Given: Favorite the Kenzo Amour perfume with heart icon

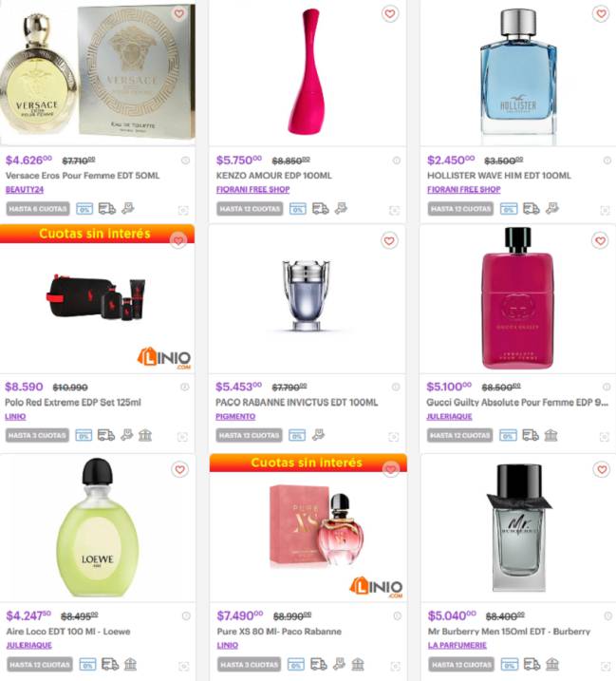Looking at the screenshot, I should 390,14.
